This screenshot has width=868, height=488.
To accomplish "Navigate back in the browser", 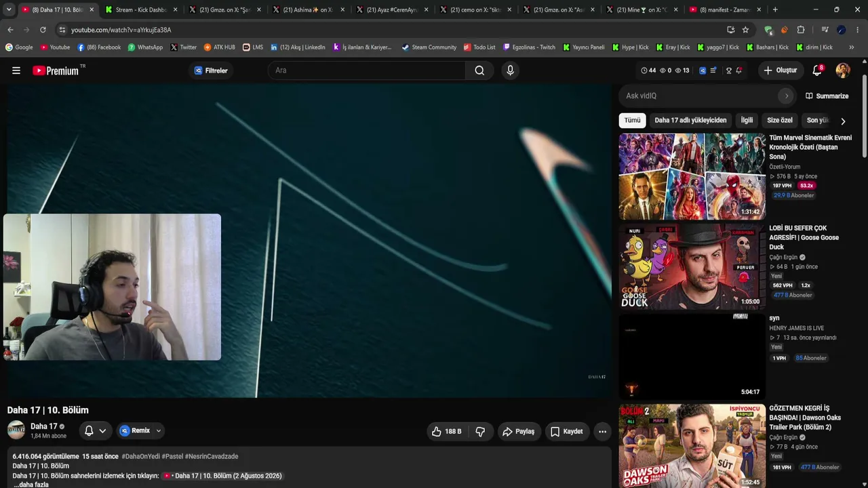I will [x=10, y=30].
